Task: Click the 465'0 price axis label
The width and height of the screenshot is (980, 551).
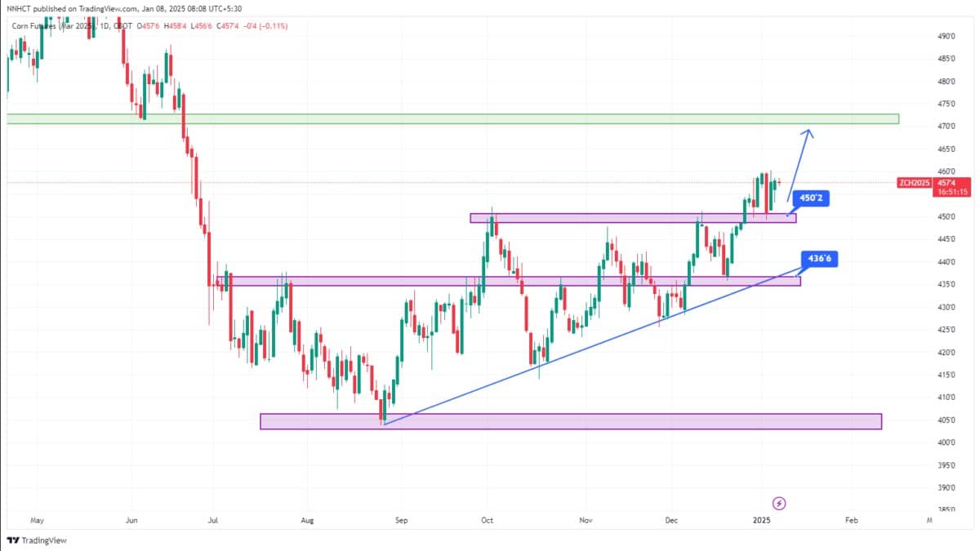Action: point(947,149)
